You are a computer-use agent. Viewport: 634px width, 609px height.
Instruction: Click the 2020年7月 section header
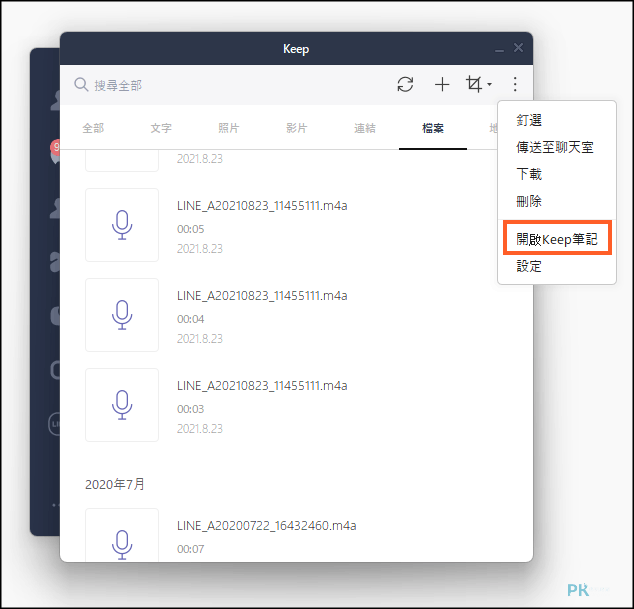pos(115,484)
